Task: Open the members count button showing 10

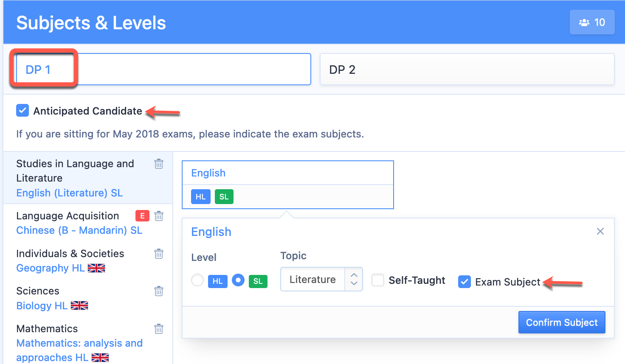Action: click(x=592, y=22)
